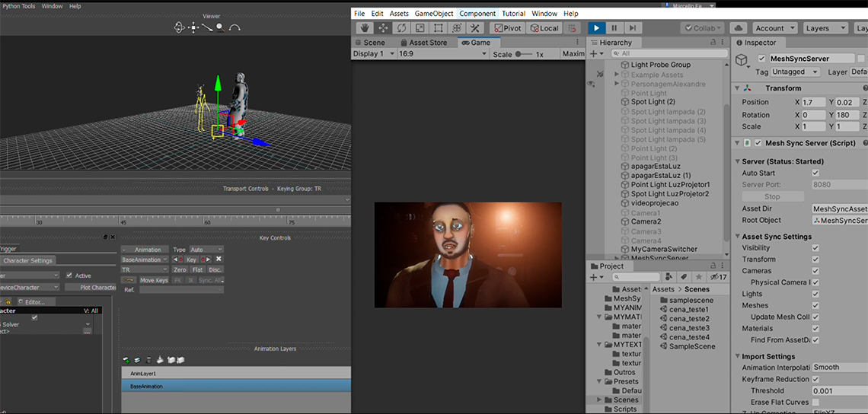Enable the Erase Flat Curves checkbox

tap(815, 402)
